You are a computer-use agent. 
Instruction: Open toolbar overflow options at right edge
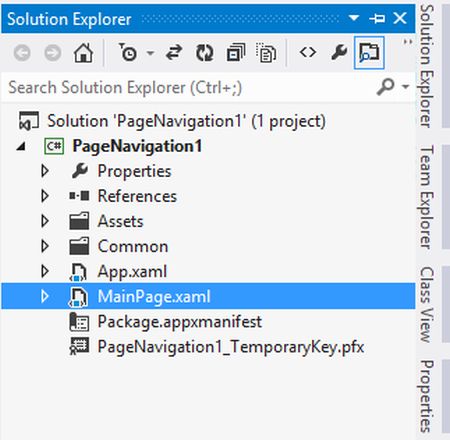click(408, 42)
